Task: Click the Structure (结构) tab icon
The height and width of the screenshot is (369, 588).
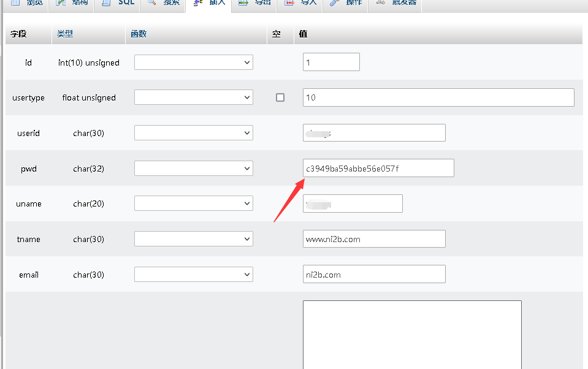Action: [x=61, y=2]
